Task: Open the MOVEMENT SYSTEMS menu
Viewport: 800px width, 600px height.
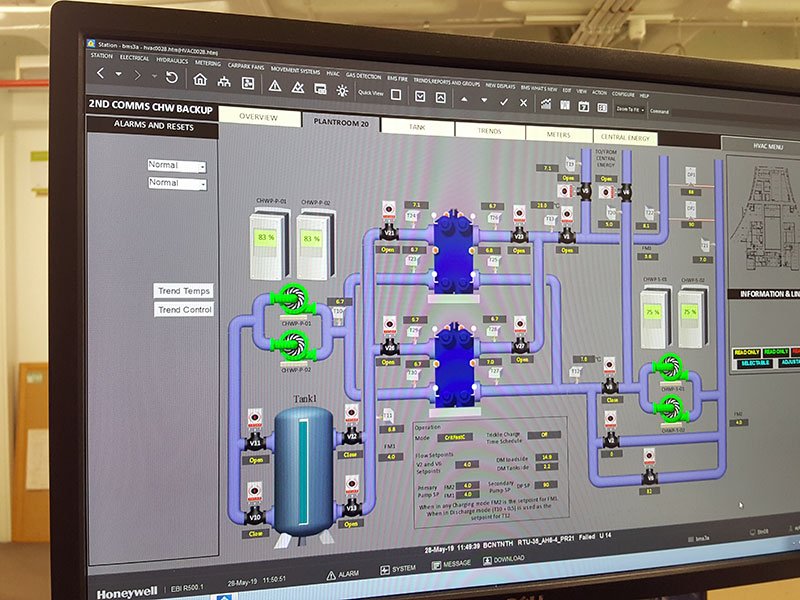Action: pos(295,70)
